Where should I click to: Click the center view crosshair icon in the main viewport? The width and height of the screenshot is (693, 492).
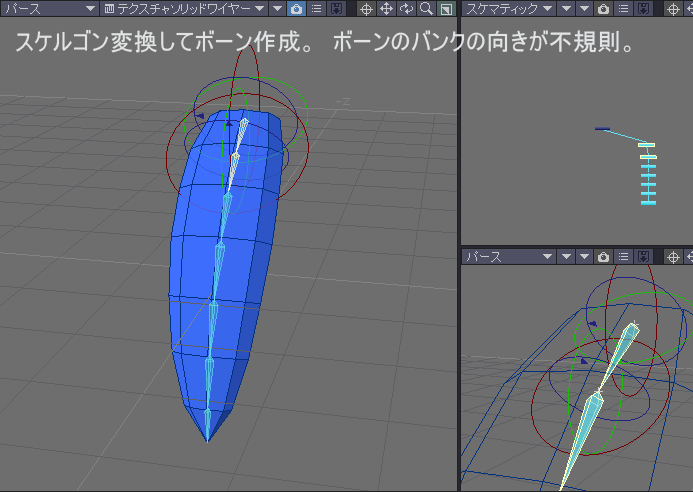click(366, 9)
